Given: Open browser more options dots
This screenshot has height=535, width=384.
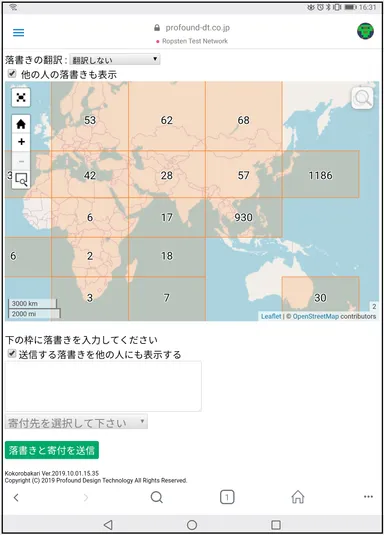Looking at the screenshot, I should (368, 496).
